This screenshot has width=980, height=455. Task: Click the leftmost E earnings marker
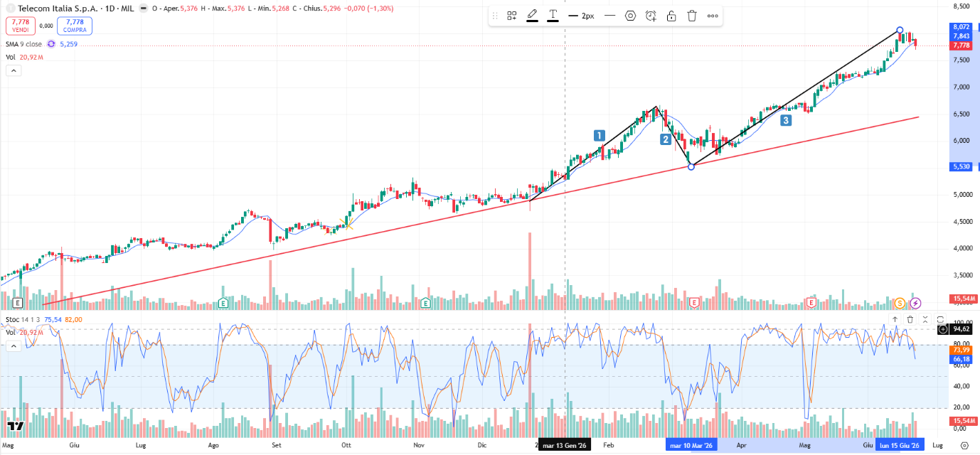click(x=18, y=303)
